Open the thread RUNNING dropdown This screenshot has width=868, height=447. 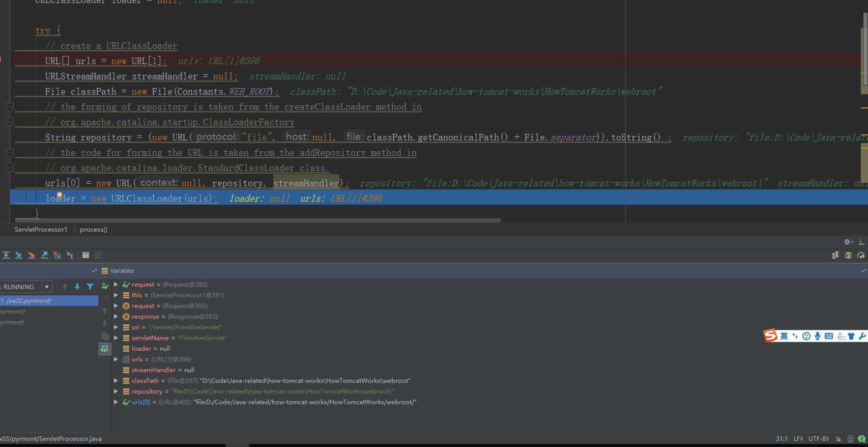[47, 287]
